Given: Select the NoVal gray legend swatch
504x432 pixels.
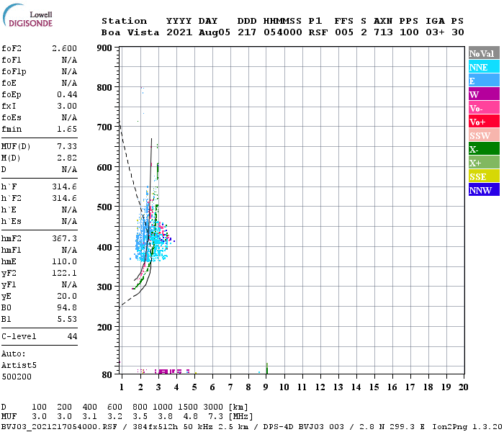Looking at the screenshot, I should pyautogui.click(x=483, y=53).
